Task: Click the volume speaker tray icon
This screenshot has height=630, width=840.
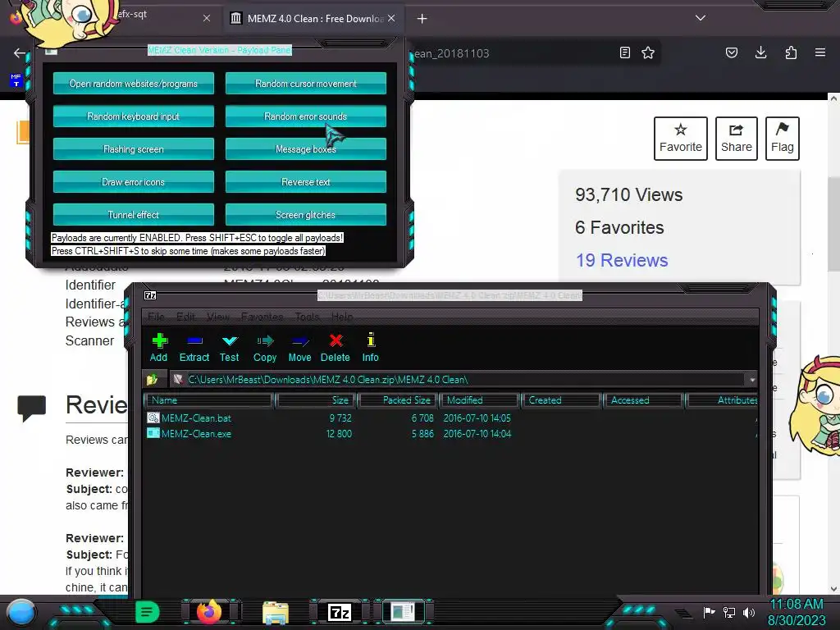Action: tap(748, 612)
